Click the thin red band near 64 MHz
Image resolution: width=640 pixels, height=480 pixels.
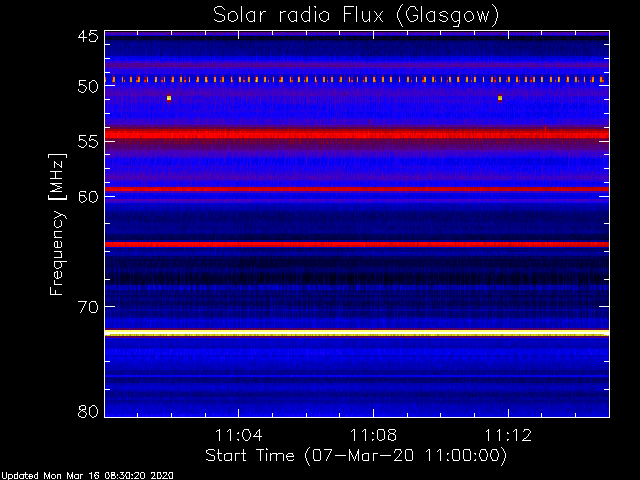click(x=357, y=244)
